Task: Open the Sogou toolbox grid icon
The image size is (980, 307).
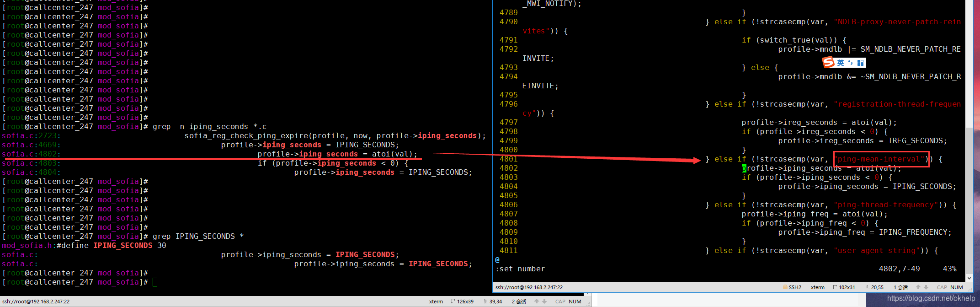Action: (x=861, y=63)
